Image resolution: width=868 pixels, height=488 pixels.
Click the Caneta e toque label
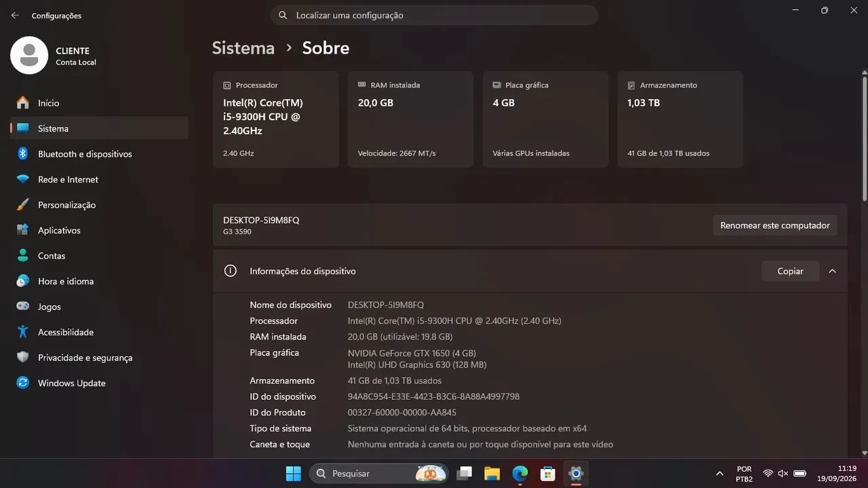pyautogui.click(x=279, y=444)
